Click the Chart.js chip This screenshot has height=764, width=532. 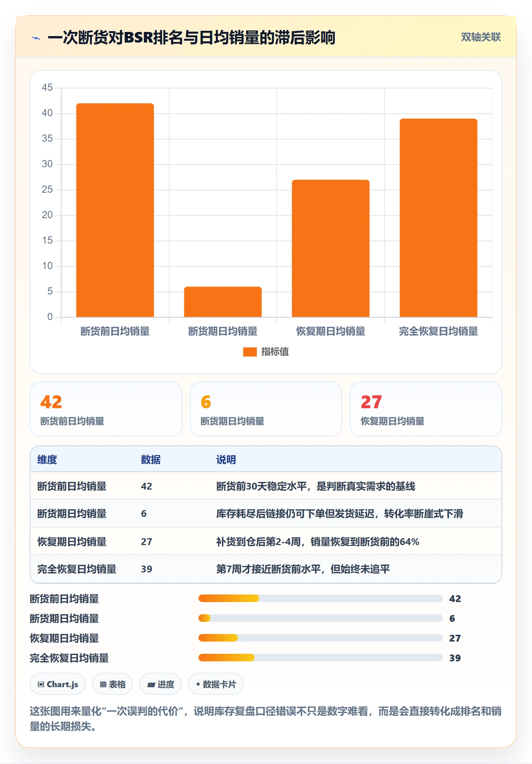tap(58, 684)
